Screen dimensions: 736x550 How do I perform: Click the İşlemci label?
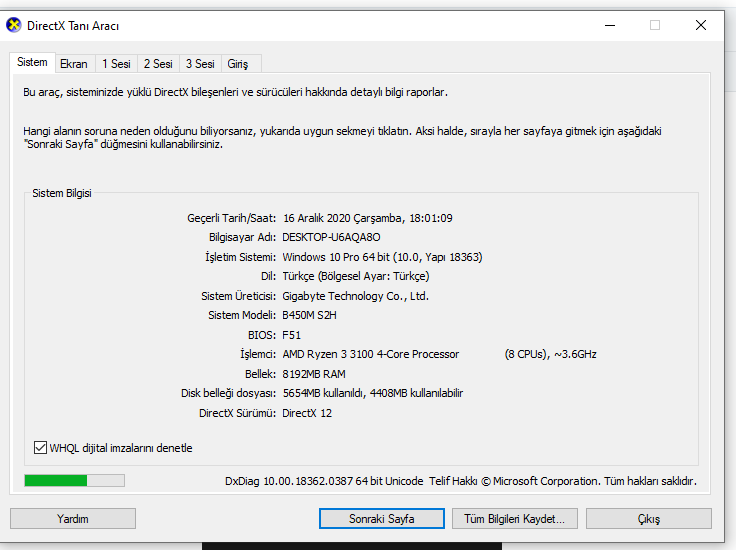pyautogui.click(x=258, y=354)
